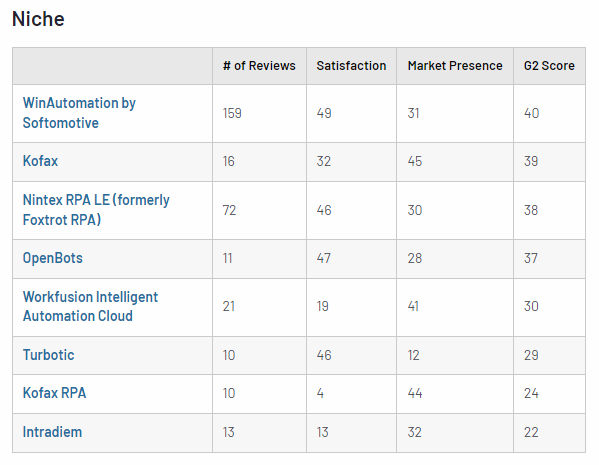The height and width of the screenshot is (465, 599).
Task: Select Turbotic G2 score 29
Action: click(x=531, y=355)
